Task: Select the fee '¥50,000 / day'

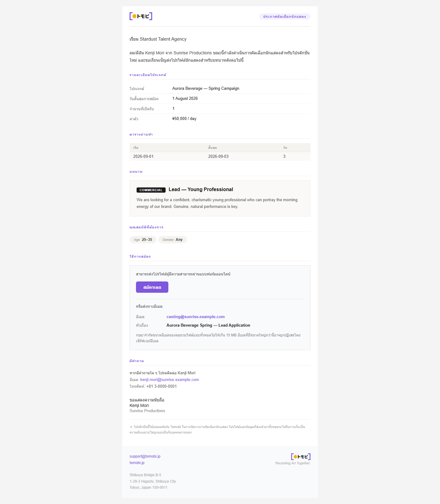Action: click(x=184, y=119)
